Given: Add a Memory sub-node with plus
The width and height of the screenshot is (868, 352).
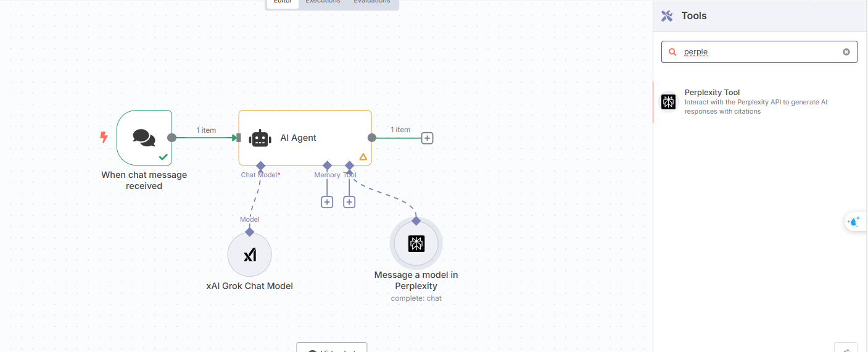Looking at the screenshot, I should pos(327,202).
